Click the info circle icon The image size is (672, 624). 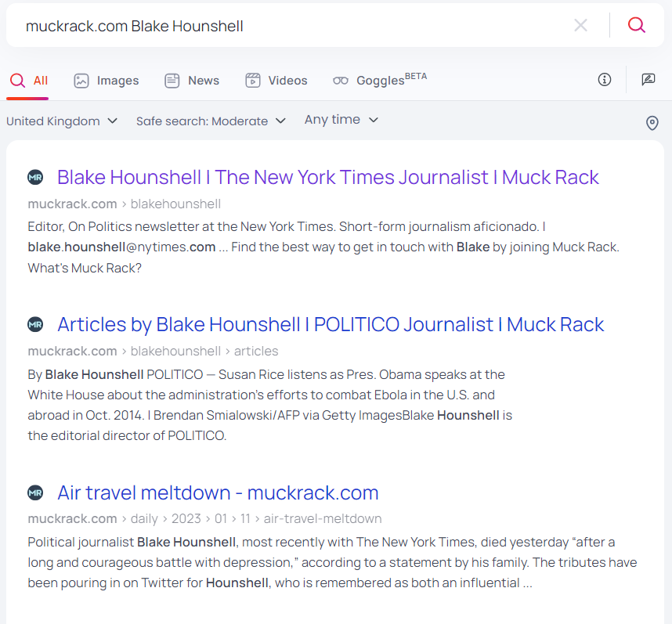pos(605,80)
